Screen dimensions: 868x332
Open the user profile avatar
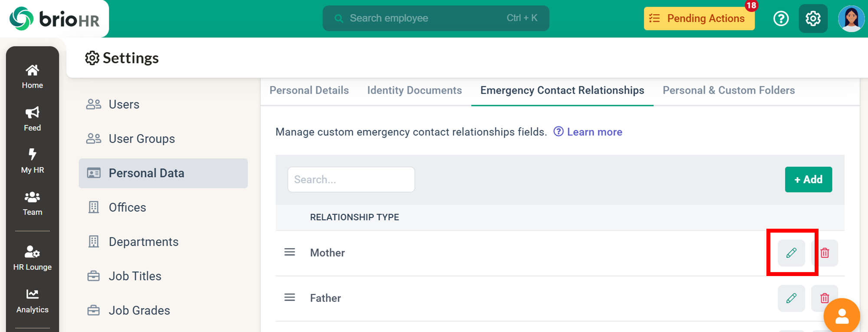(x=851, y=19)
